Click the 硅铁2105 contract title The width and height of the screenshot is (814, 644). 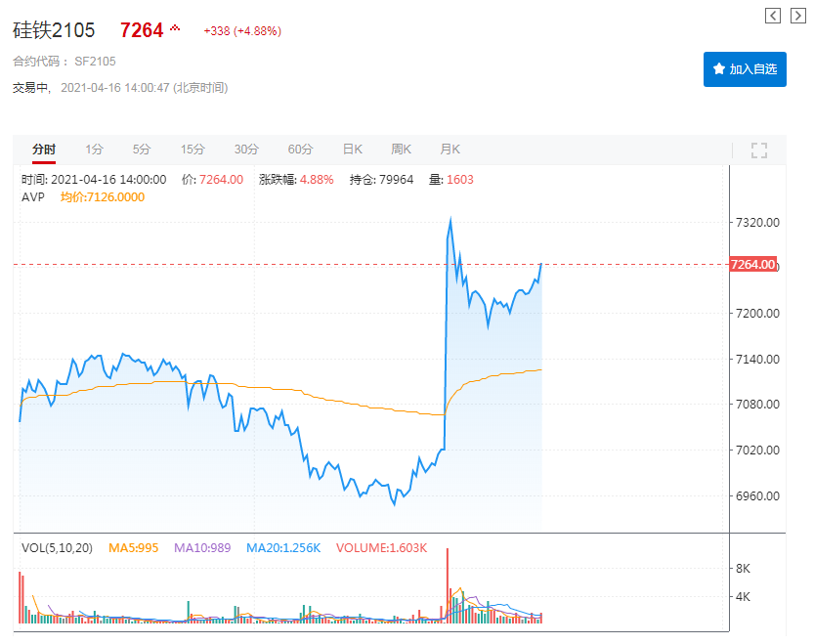[x=54, y=30]
